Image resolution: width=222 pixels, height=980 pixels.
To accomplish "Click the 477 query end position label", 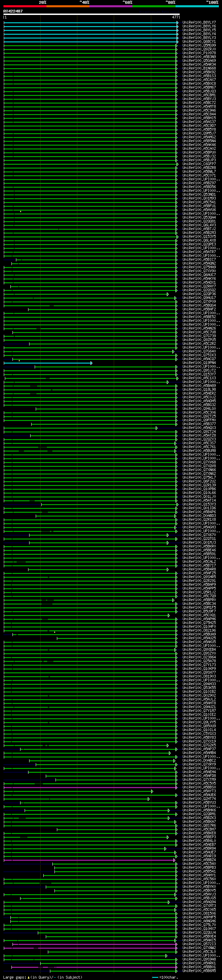I will tap(175, 17).
